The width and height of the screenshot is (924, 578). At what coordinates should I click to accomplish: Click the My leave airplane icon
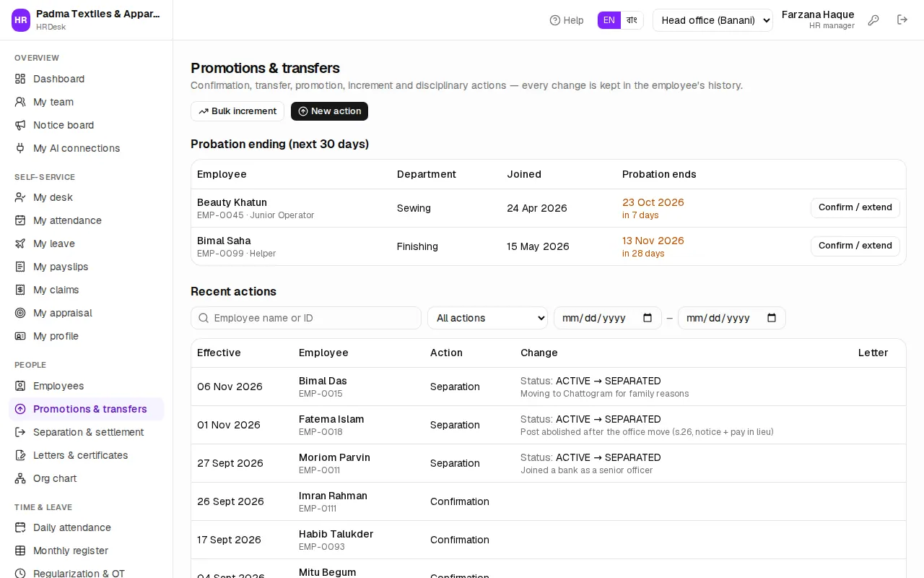20,243
